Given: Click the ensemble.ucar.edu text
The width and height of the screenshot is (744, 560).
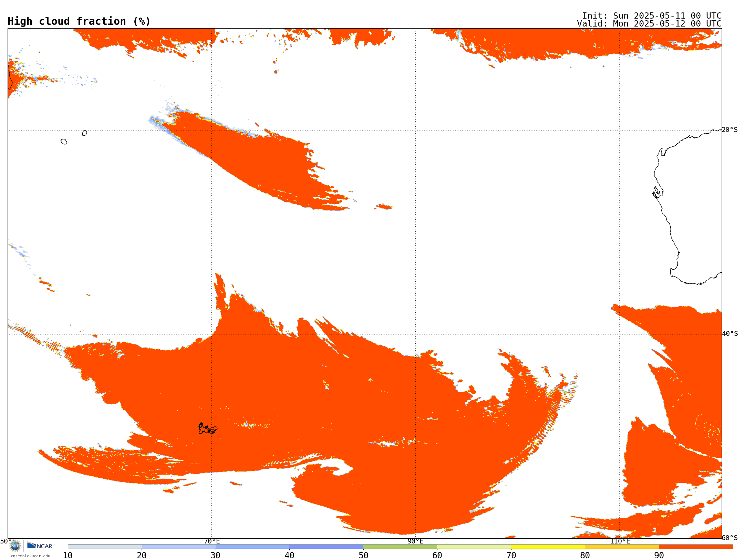Looking at the screenshot, I should (x=31, y=556).
